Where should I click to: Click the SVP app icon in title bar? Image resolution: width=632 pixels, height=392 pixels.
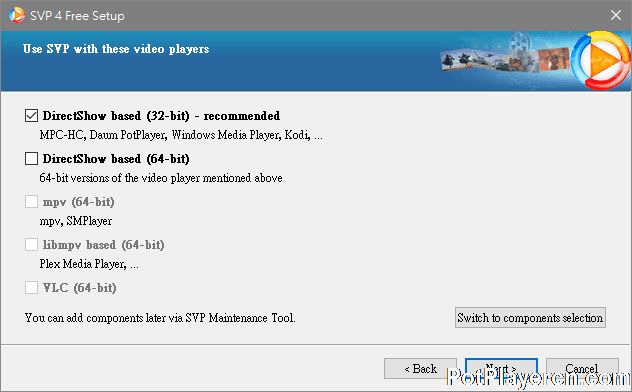(17, 15)
